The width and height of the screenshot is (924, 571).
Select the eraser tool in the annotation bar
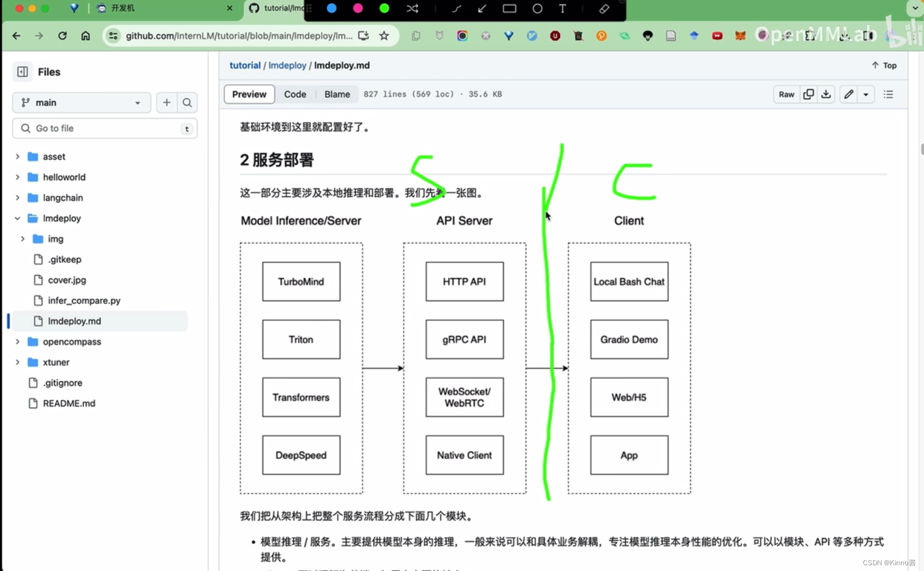click(604, 8)
